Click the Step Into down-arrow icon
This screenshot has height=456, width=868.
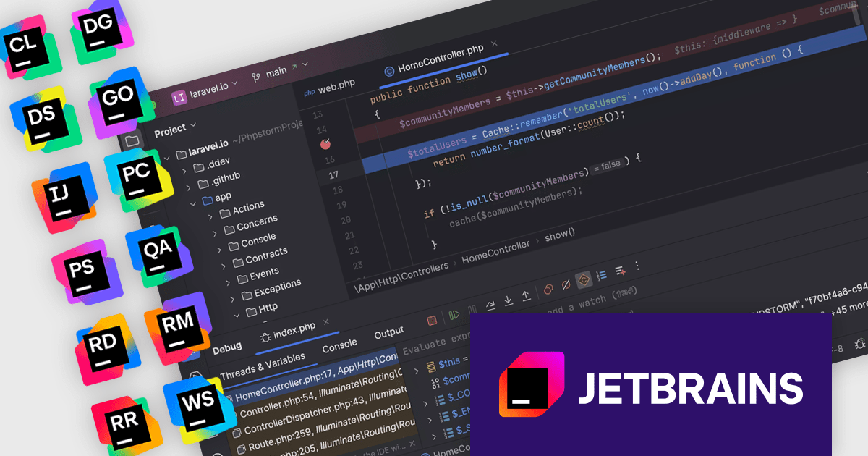(509, 300)
